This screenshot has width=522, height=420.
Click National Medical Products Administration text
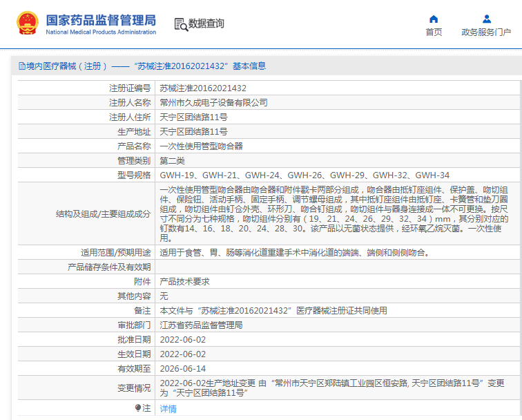pos(101,32)
